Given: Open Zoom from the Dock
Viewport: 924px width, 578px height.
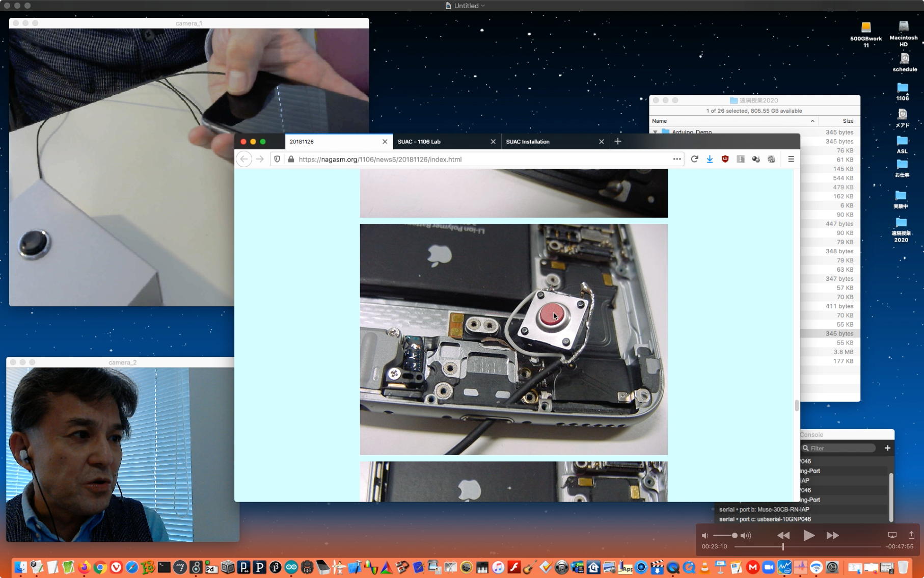Looking at the screenshot, I should click(x=769, y=567).
